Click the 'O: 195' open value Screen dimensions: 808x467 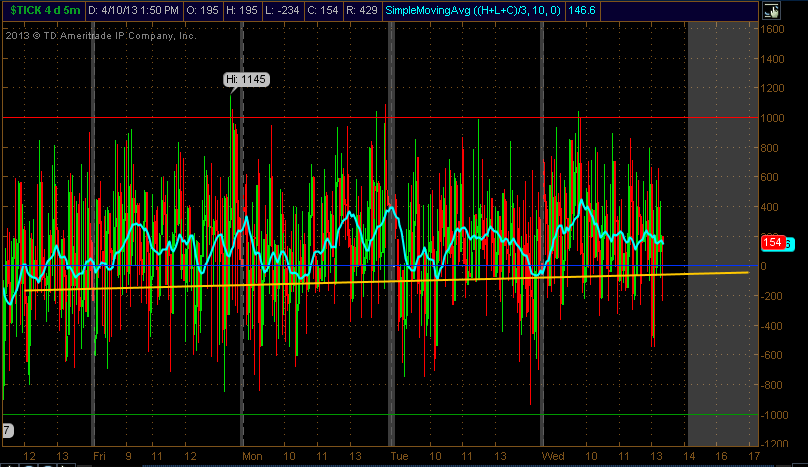point(203,10)
